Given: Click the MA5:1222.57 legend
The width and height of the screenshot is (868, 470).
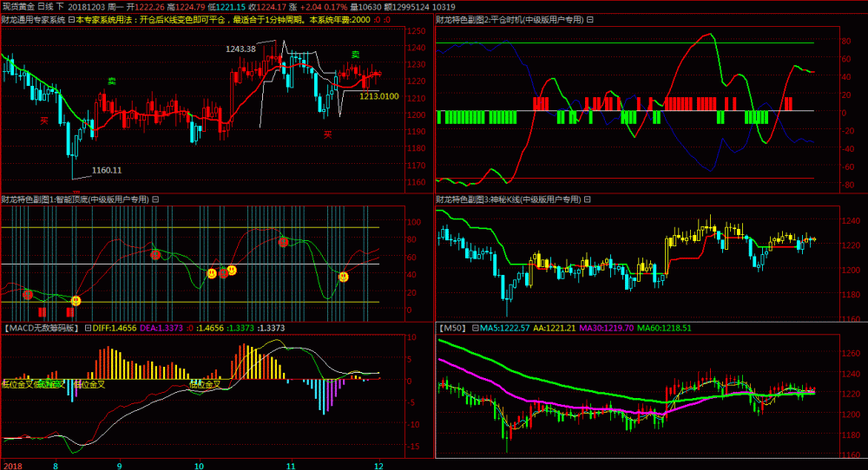Looking at the screenshot, I should pyautogui.click(x=505, y=328).
